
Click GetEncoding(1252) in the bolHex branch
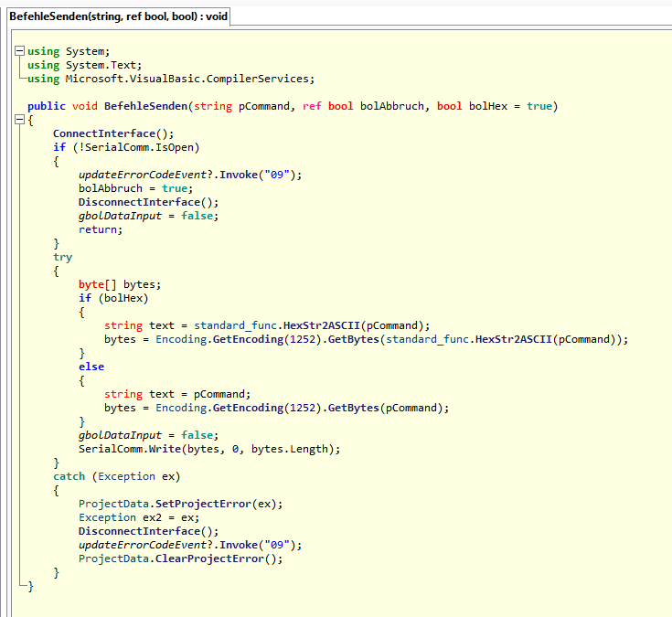[x=267, y=339]
